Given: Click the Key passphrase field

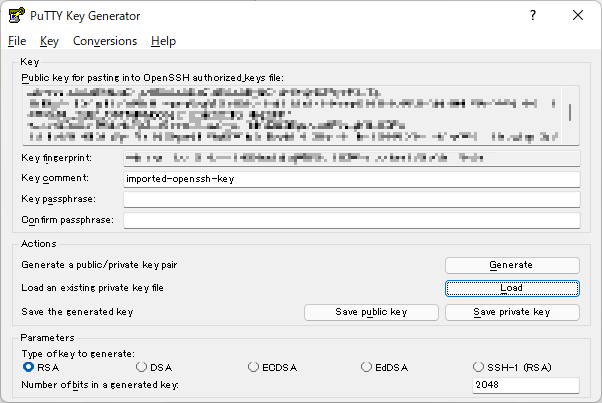Looking at the screenshot, I should (352, 200).
